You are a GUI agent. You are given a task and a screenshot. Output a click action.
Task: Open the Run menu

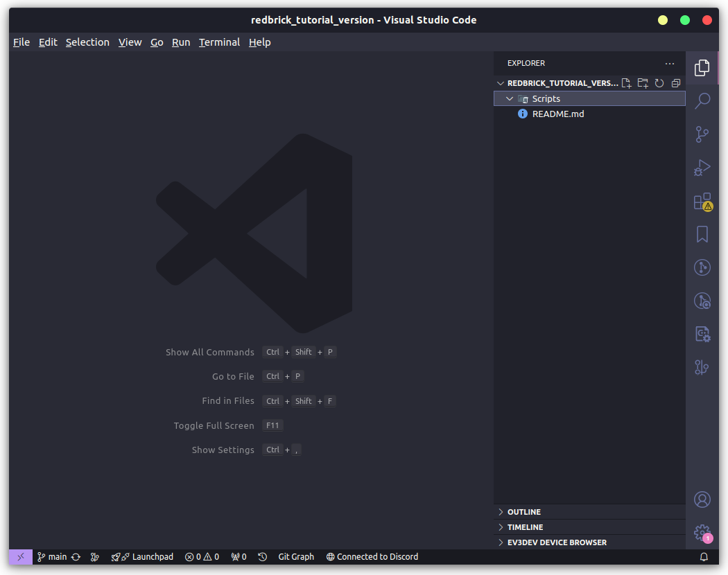(x=181, y=42)
